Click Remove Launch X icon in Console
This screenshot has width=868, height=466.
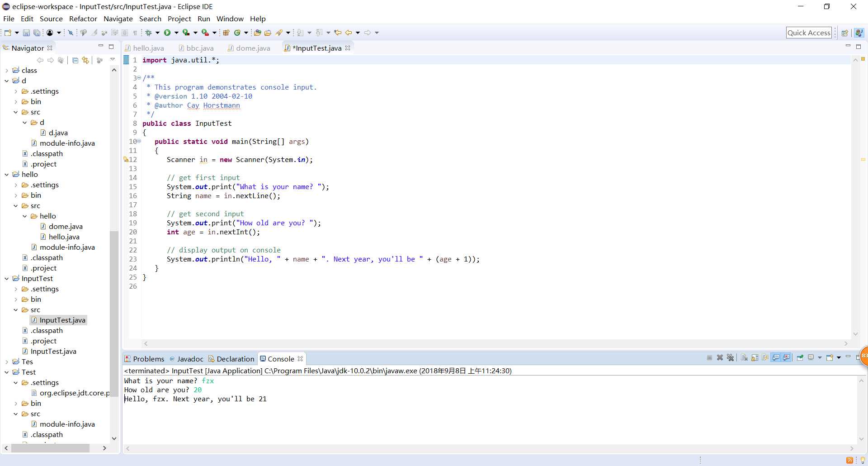point(720,358)
